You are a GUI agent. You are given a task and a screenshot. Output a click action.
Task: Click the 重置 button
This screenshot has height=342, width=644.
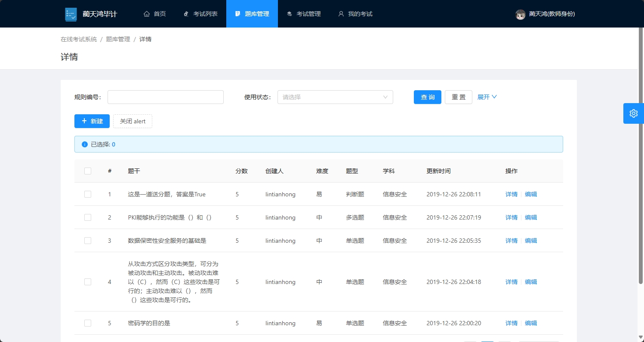point(459,97)
